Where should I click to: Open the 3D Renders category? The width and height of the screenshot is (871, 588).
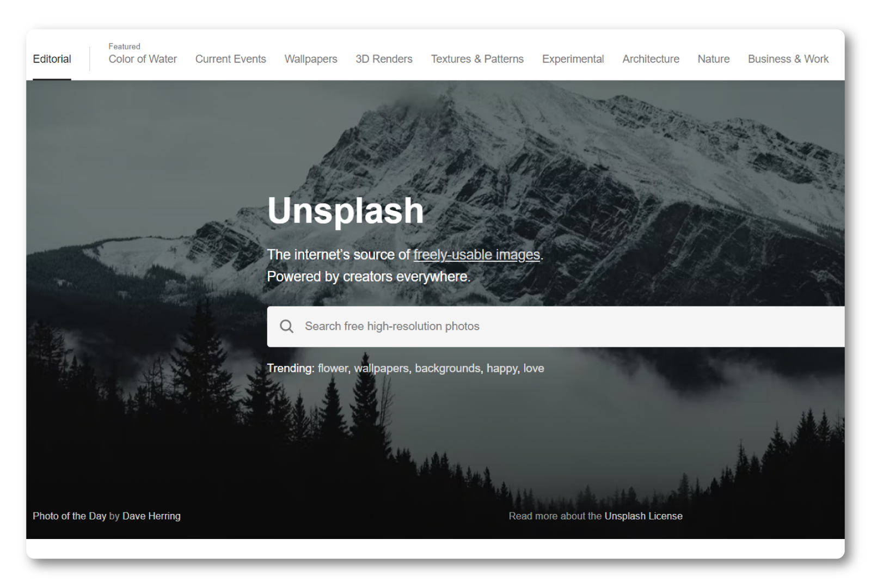[x=384, y=59]
